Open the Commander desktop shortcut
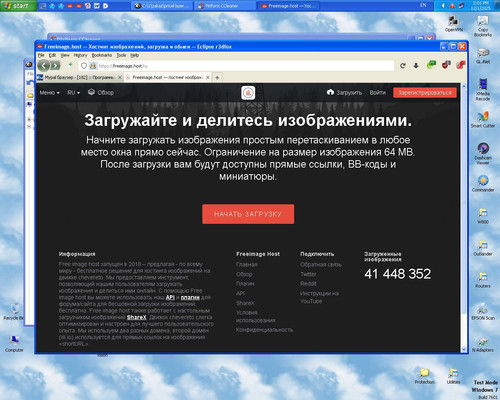This screenshot has width=500, height=400. 483,184
